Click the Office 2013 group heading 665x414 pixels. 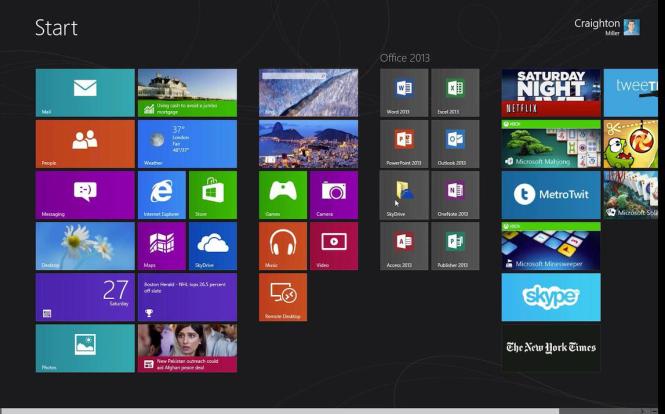405,58
